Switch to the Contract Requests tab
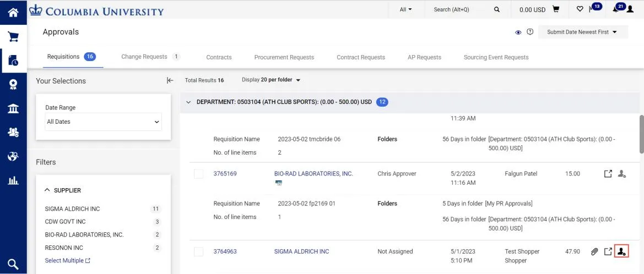This screenshot has height=274, width=644. click(x=361, y=57)
